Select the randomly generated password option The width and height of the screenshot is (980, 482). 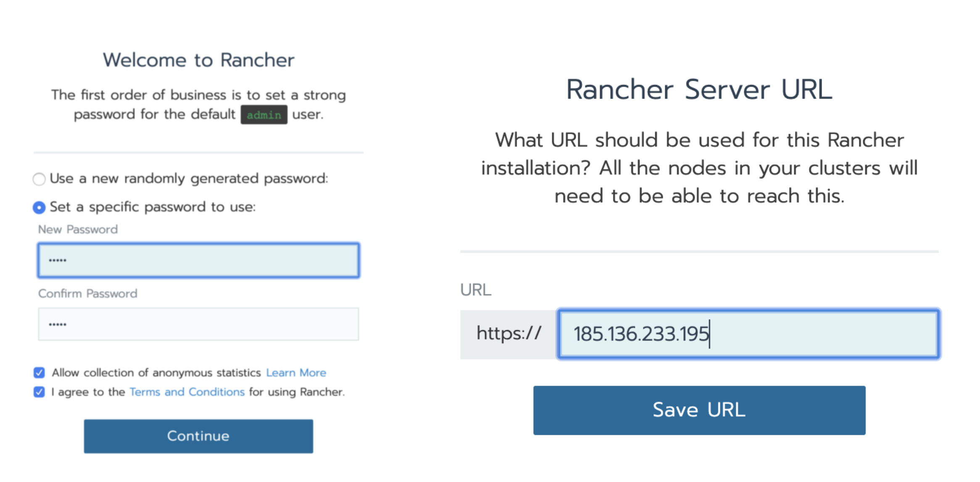click(39, 179)
